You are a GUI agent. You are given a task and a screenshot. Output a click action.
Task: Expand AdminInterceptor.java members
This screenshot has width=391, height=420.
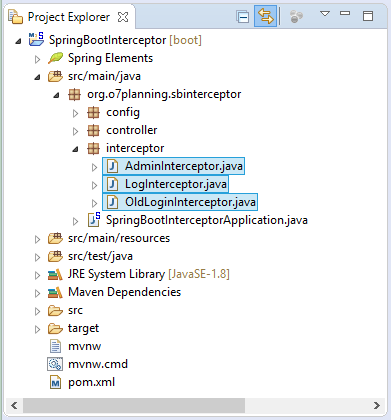click(x=95, y=167)
